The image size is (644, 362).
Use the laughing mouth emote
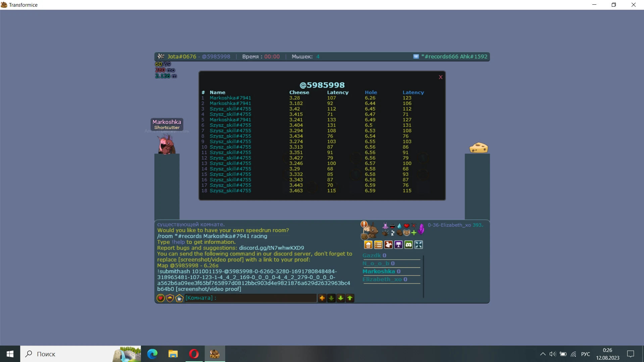pyautogui.click(x=392, y=226)
